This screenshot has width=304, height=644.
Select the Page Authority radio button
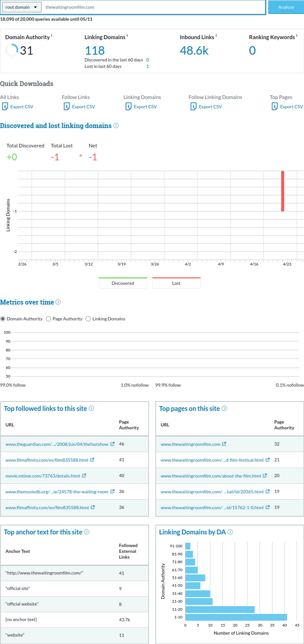coord(49,319)
